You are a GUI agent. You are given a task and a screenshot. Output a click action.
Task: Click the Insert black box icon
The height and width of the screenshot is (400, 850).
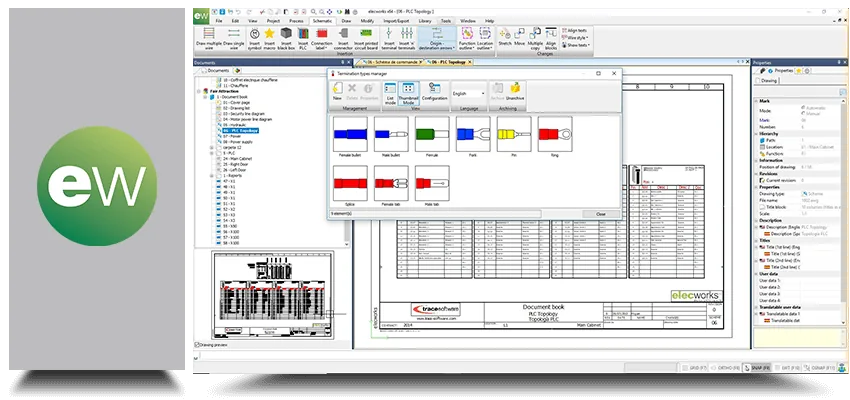point(286,38)
